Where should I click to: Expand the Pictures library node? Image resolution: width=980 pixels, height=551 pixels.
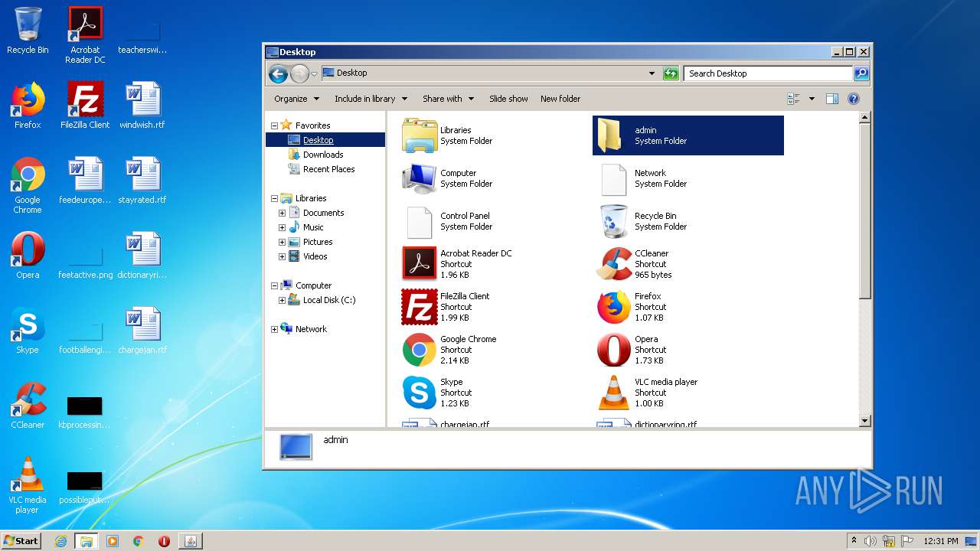point(282,242)
